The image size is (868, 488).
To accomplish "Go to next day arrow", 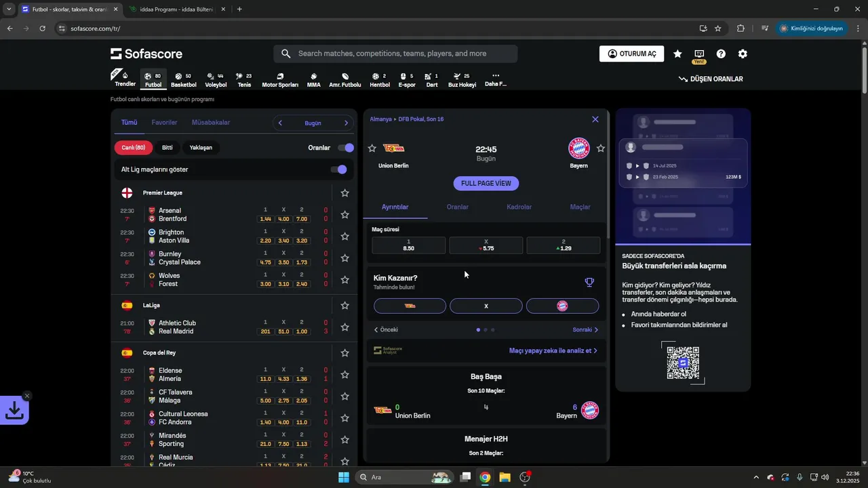I will pyautogui.click(x=346, y=123).
